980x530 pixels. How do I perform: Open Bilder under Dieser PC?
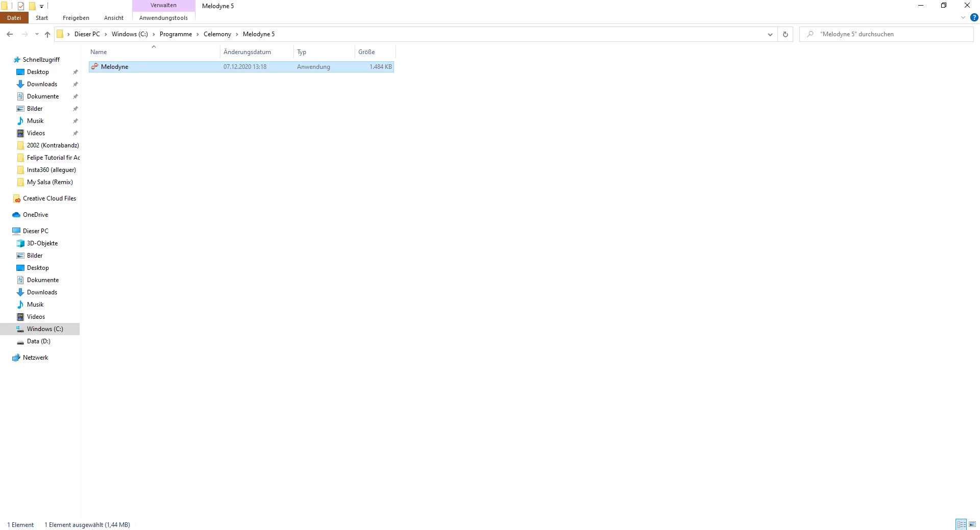click(35, 256)
